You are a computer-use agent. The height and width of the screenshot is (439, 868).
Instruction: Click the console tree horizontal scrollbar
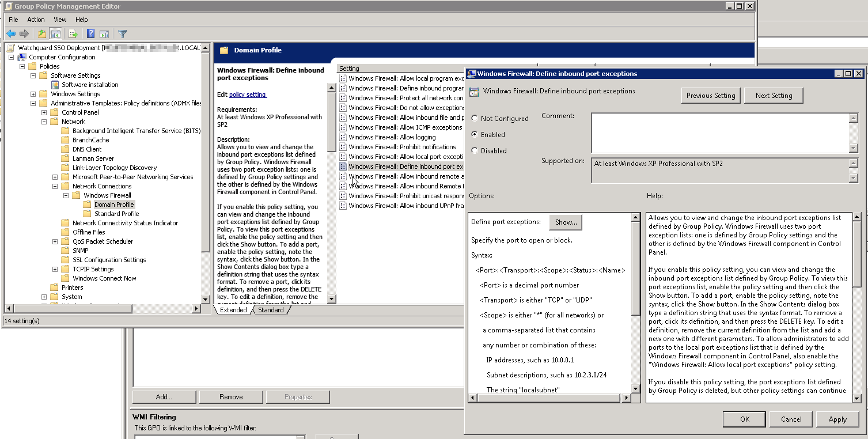coord(103,309)
